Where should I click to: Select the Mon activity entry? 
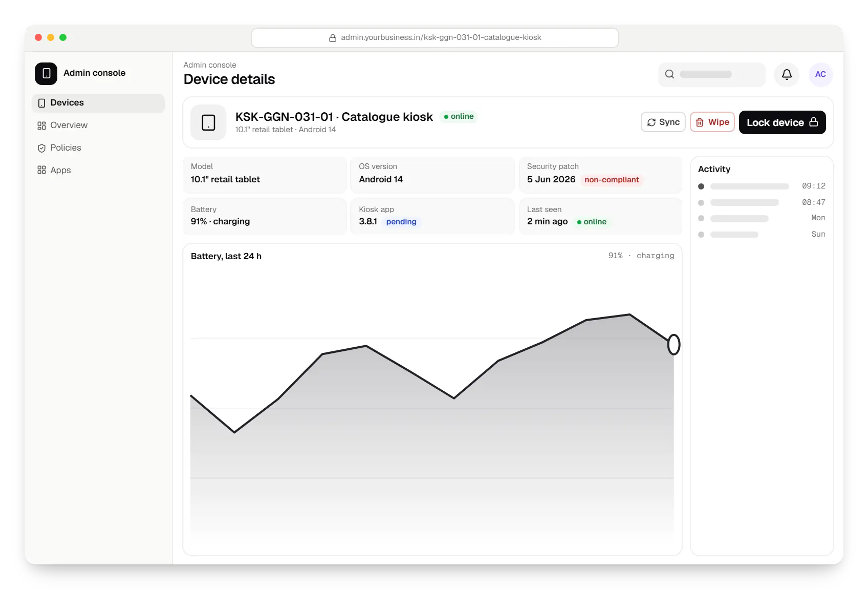[x=762, y=218]
